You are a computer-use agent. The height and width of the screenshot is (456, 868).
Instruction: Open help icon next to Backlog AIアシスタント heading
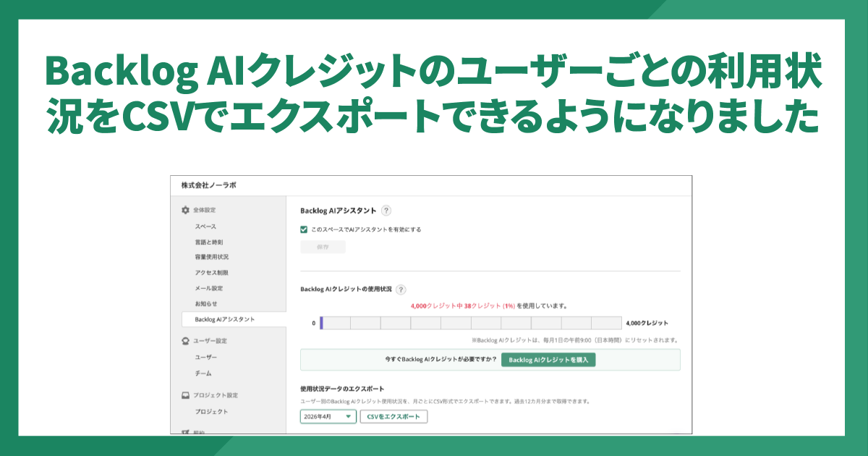(386, 211)
